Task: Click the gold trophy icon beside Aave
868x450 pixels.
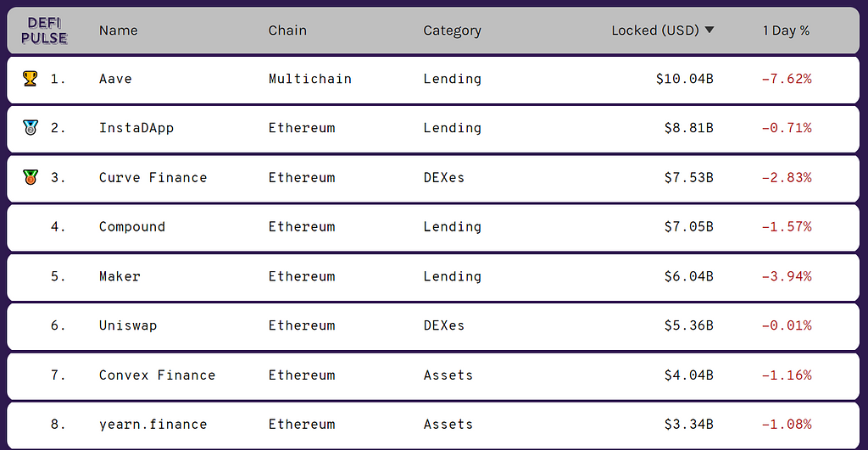Action: tap(31, 79)
